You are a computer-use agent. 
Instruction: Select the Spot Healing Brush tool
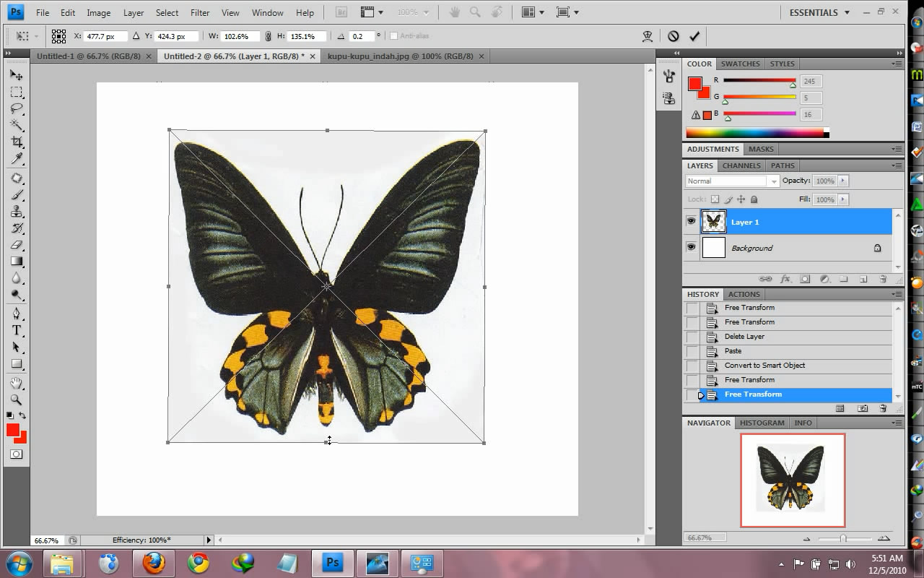click(16, 178)
